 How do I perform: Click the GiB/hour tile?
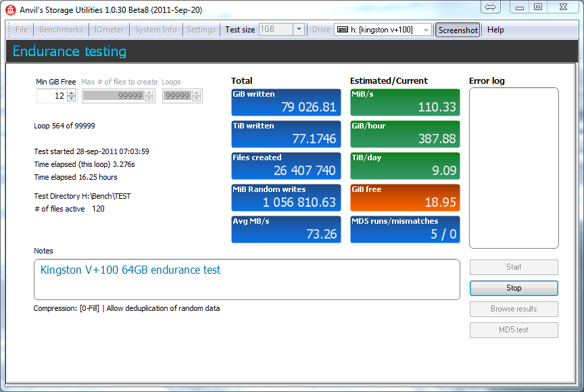405,134
